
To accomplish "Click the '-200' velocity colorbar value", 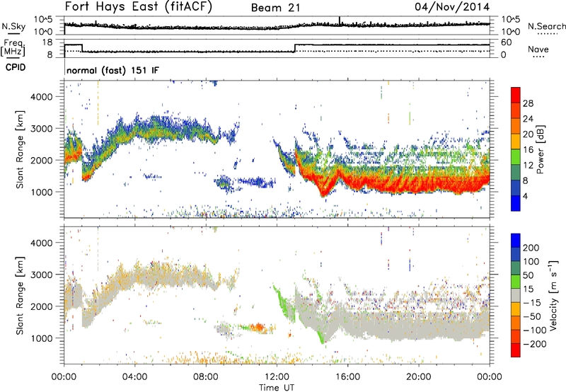I will point(533,344).
